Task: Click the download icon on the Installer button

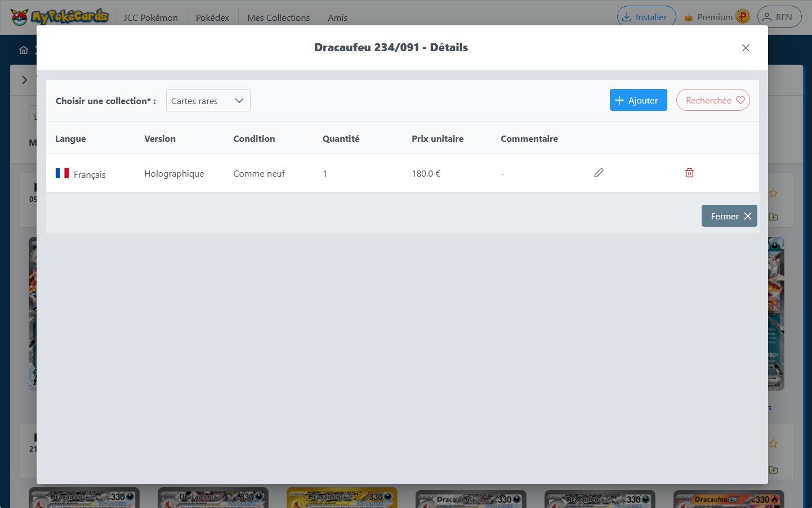Action: pos(627,16)
